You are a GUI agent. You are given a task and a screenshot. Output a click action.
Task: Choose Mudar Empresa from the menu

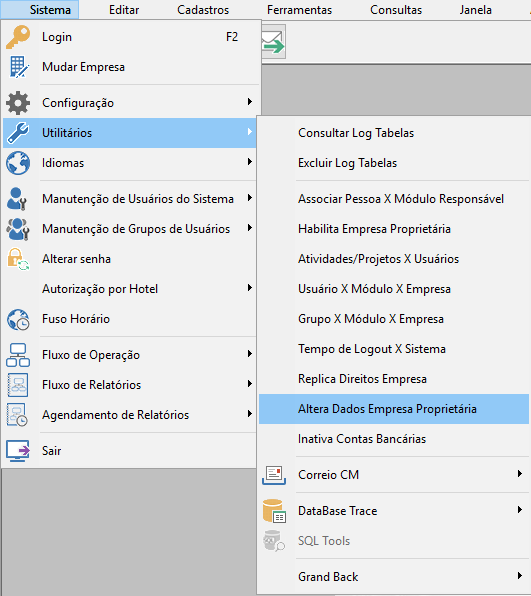[131, 67]
